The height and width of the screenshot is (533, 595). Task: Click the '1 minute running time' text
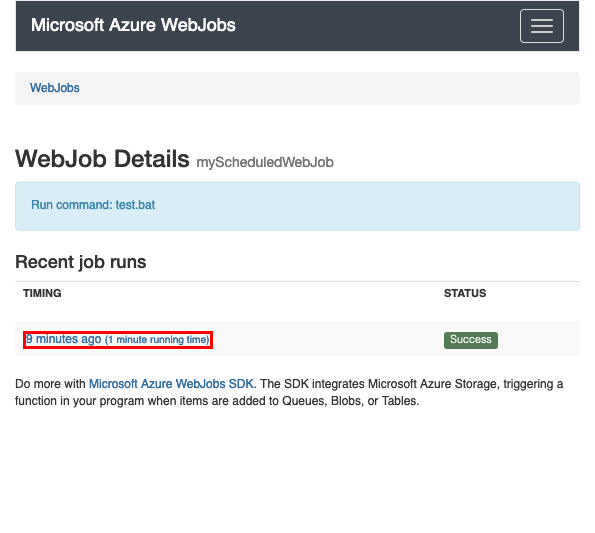click(x=157, y=340)
